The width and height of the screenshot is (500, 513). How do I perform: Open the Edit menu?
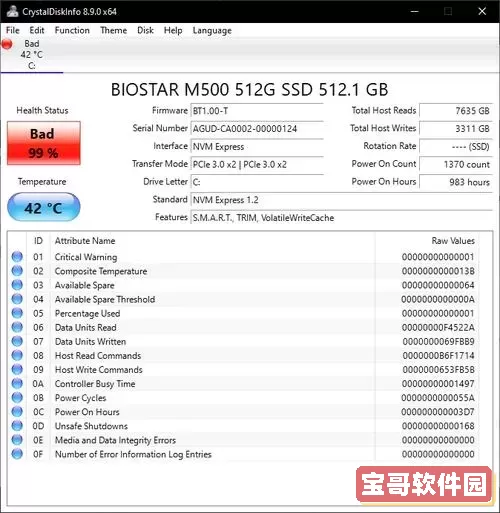pyautogui.click(x=37, y=30)
